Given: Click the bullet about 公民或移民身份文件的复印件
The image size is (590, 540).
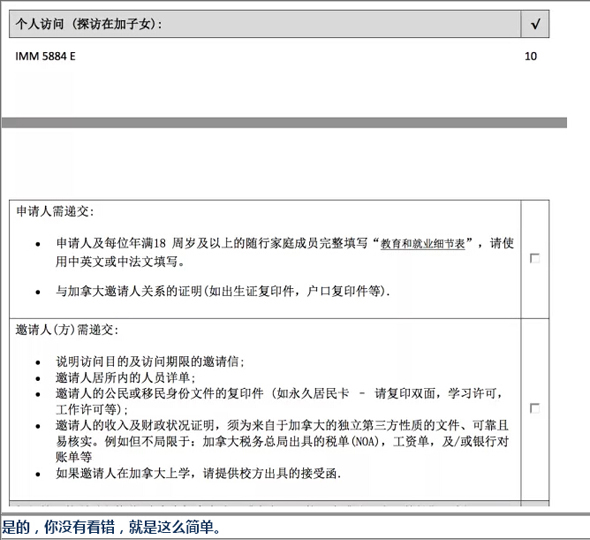Looking at the screenshot, I should [x=279, y=401].
